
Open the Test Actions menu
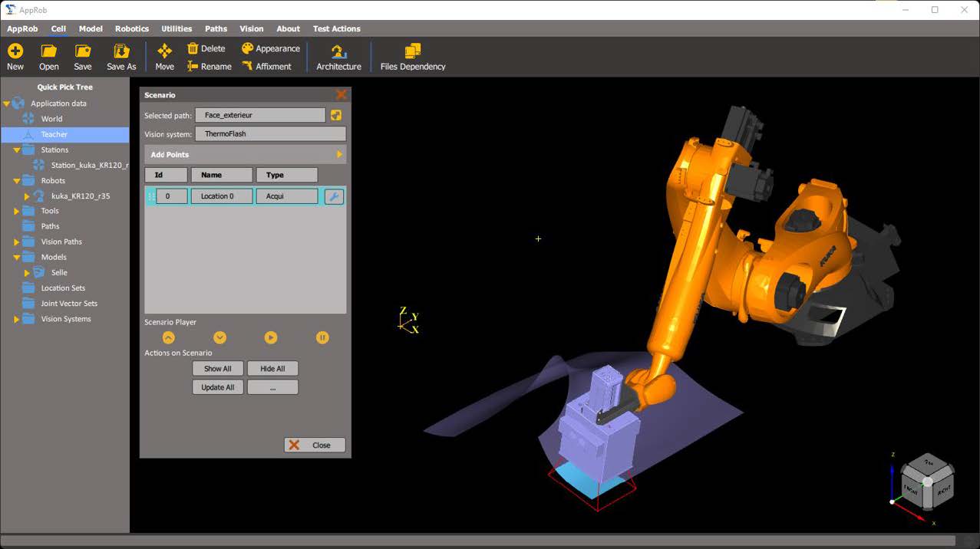(336, 28)
